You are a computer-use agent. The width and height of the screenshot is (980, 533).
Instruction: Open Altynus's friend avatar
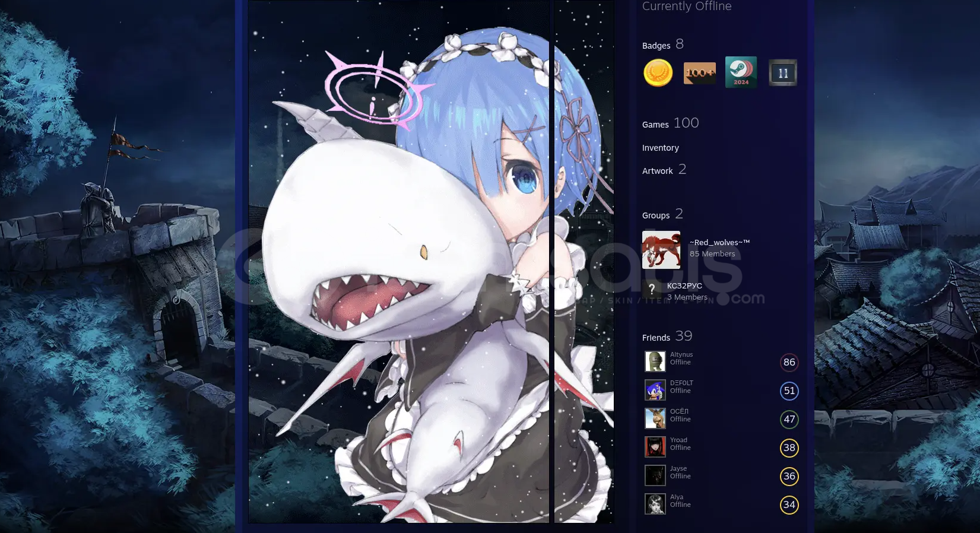pyautogui.click(x=655, y=361)
